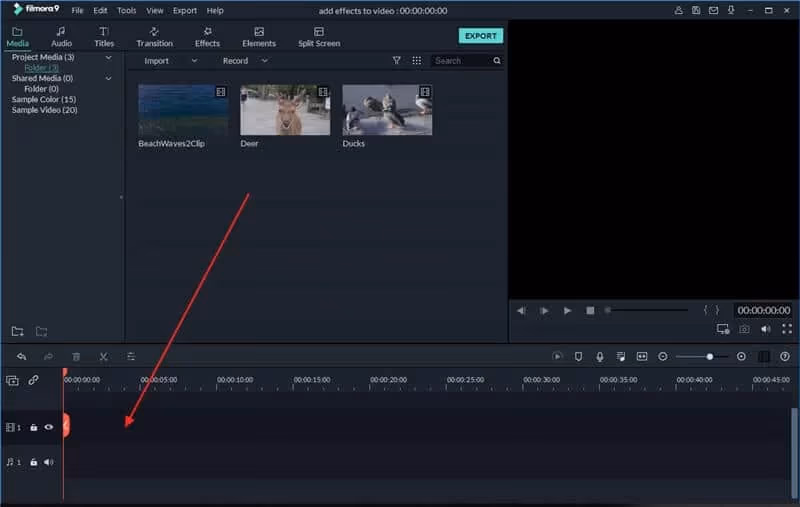Click the EXPORT button
Image resolution: width=800 pixels, height=507 pixels.
481,36
